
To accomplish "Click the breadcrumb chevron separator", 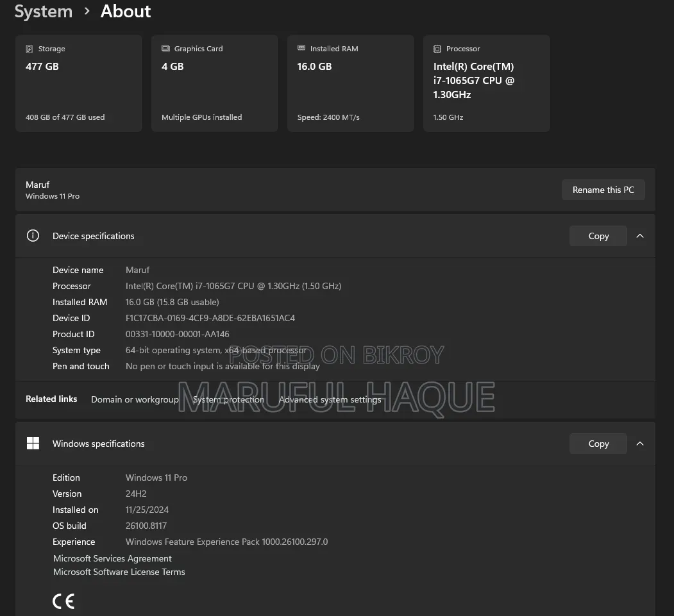I will pyautogui.click(x=87, y=11).
